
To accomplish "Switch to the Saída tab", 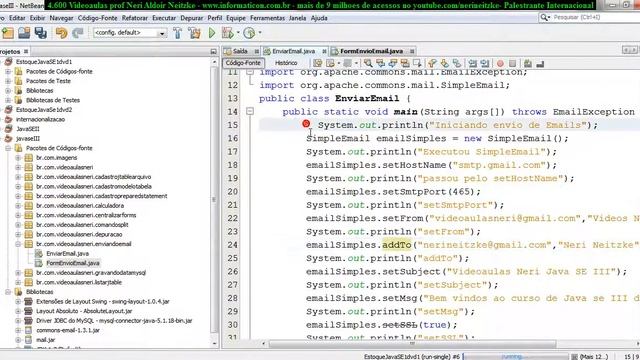I will pyautogui.click(x=240, y=51).
